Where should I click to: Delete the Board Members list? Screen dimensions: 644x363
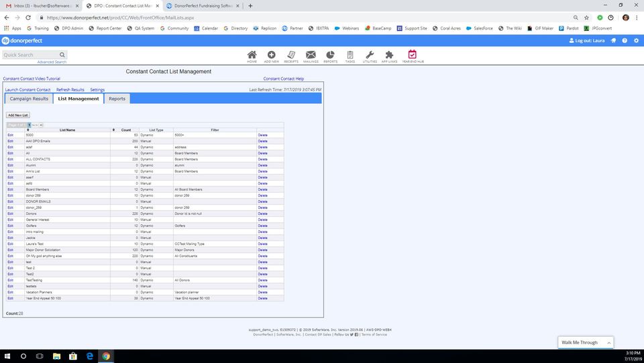(x=262, y=189)
